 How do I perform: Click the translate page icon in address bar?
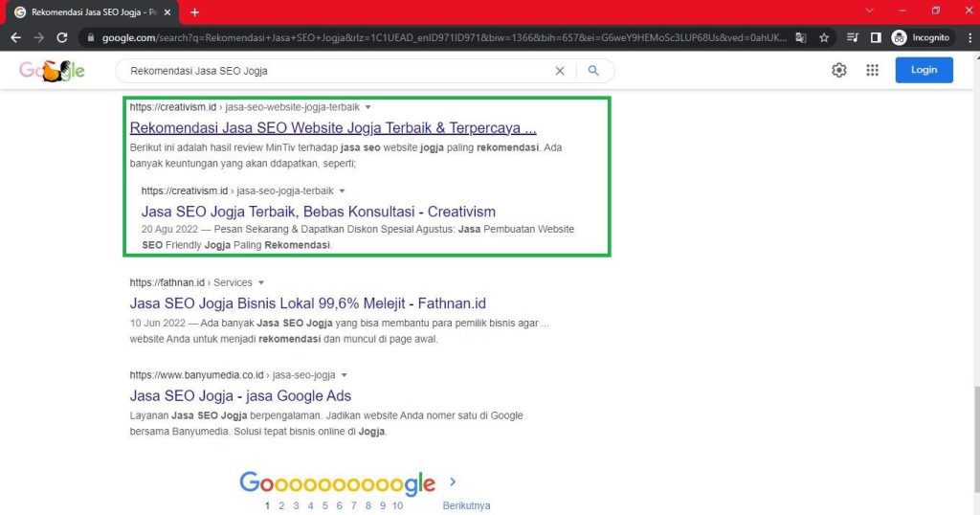point(801,37)
